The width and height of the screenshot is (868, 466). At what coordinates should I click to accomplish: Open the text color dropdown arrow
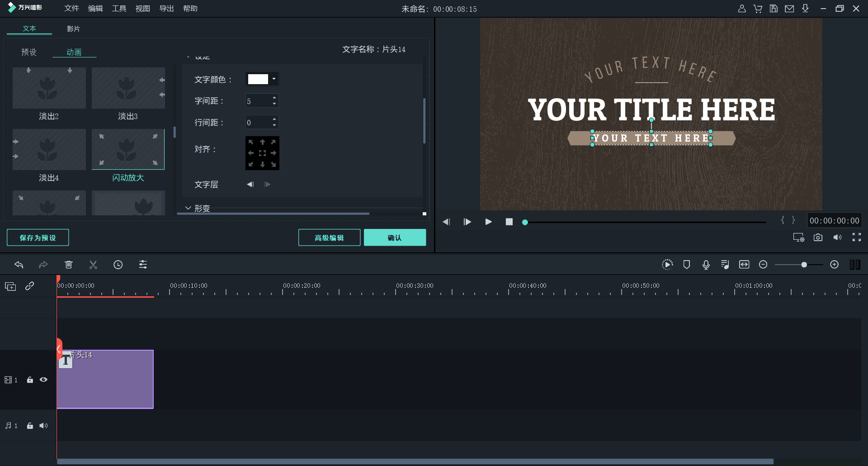click(274, 79)
